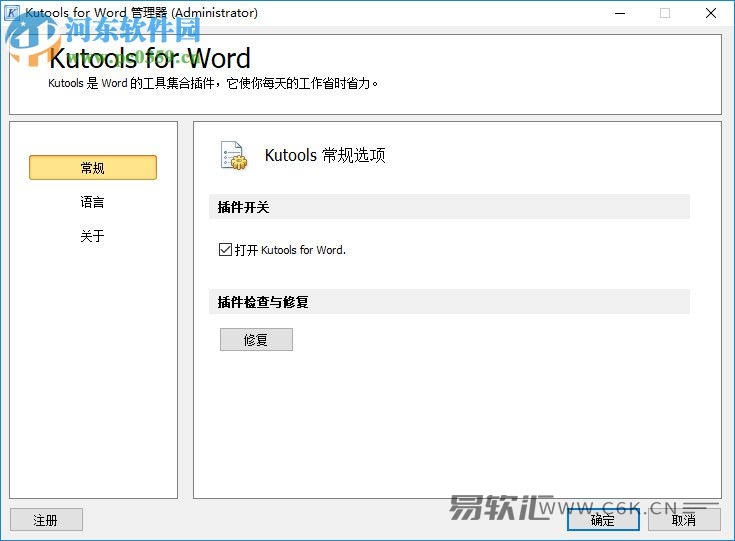Click the 插件检查与修复 section header

coord(449,302)
